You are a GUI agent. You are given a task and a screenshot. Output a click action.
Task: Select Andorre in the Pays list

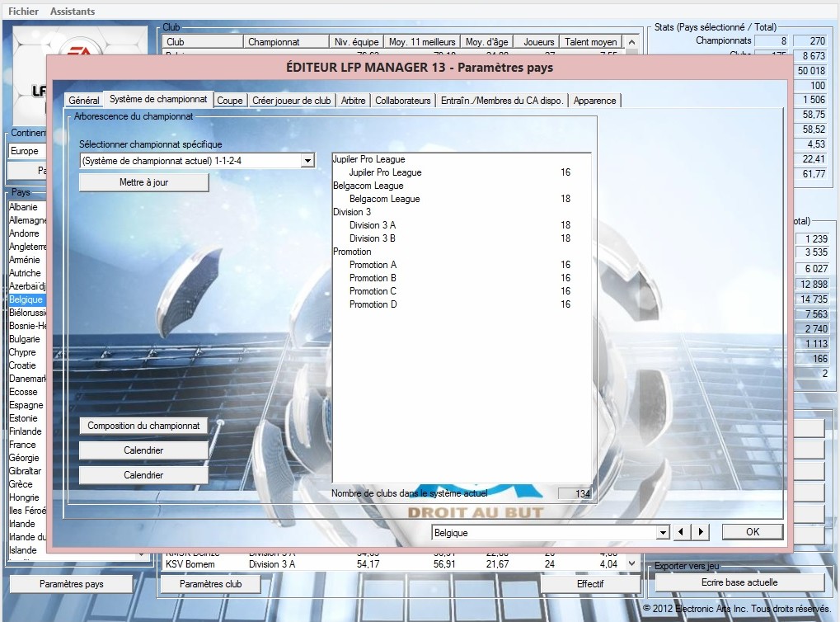(x=24, y=233)
